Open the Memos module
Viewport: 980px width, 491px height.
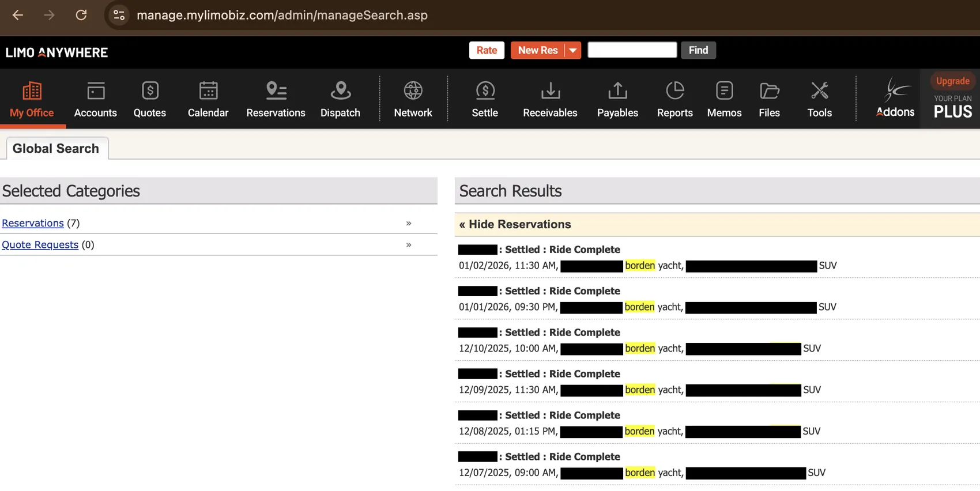pos(724,99)
